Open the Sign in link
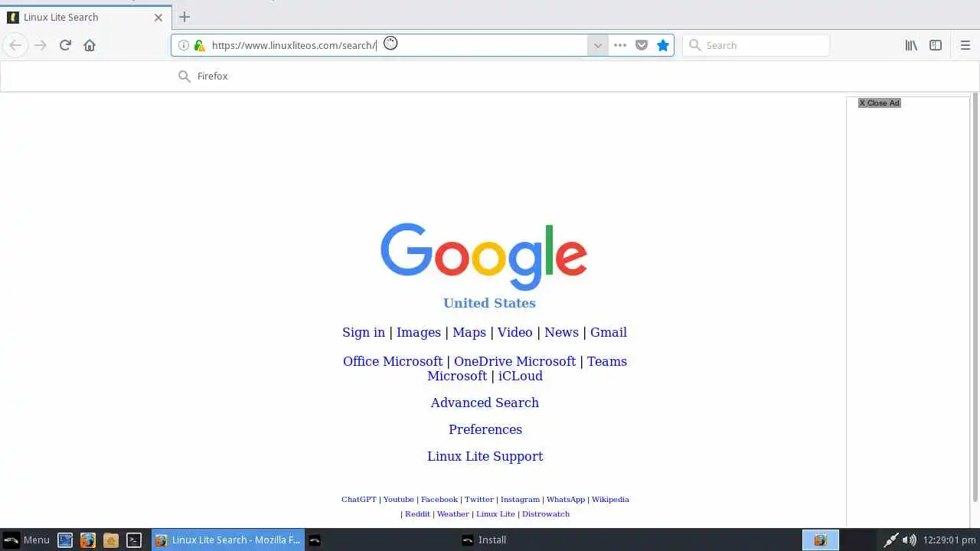The width and height of the screenshot is (980, 551). point(364,332)
